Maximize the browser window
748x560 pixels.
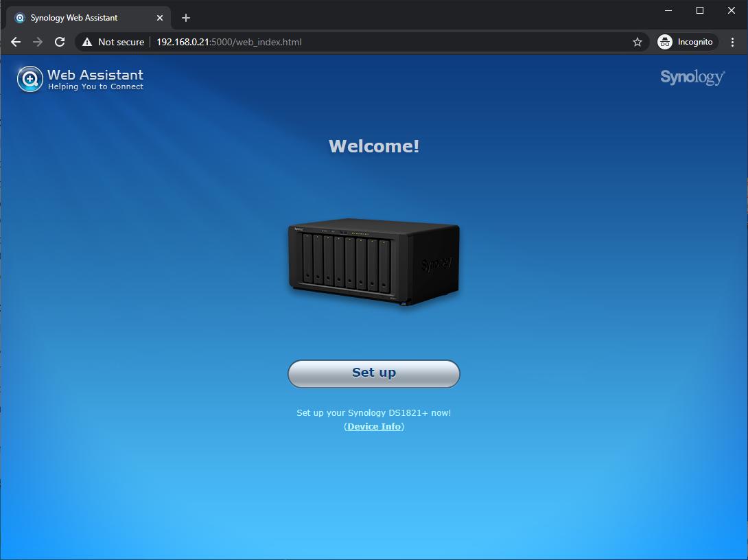pos(700,10)
